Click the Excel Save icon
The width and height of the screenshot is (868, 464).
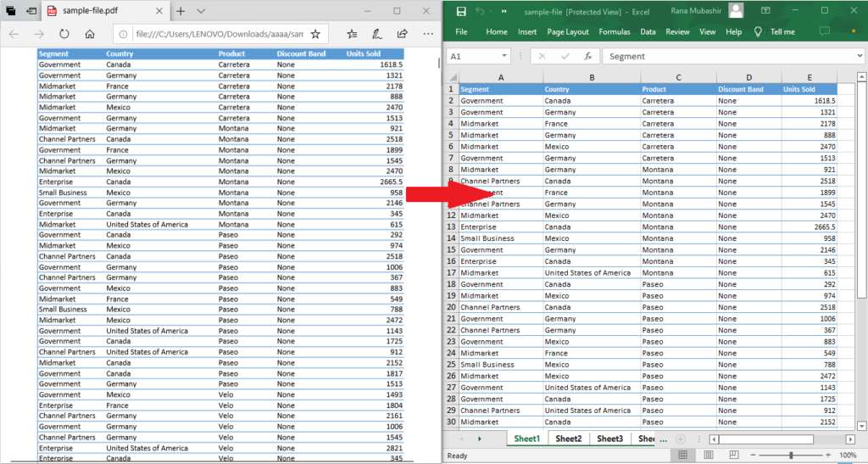[x=461, y=11]
